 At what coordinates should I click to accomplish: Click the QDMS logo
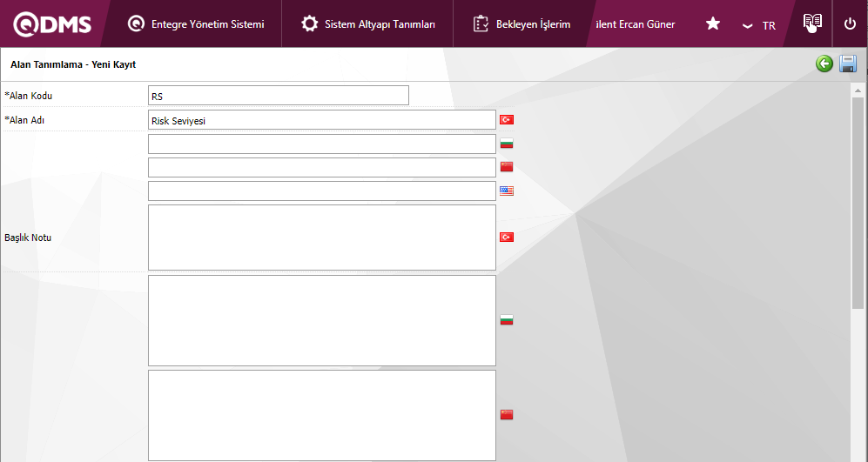tap(52, 24)
